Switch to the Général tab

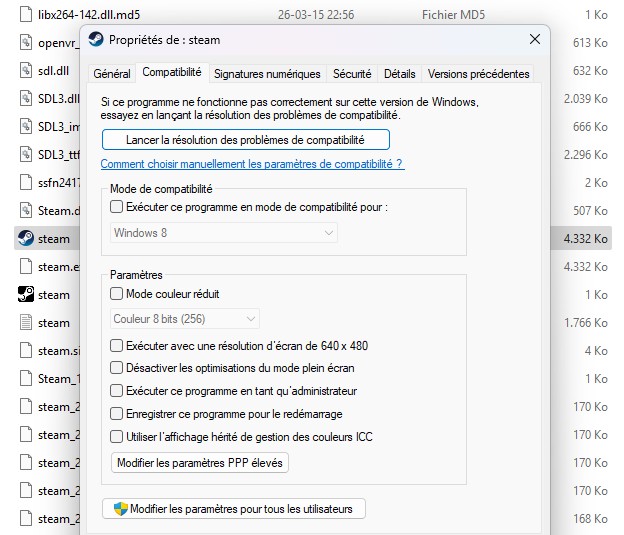[111, 74]
